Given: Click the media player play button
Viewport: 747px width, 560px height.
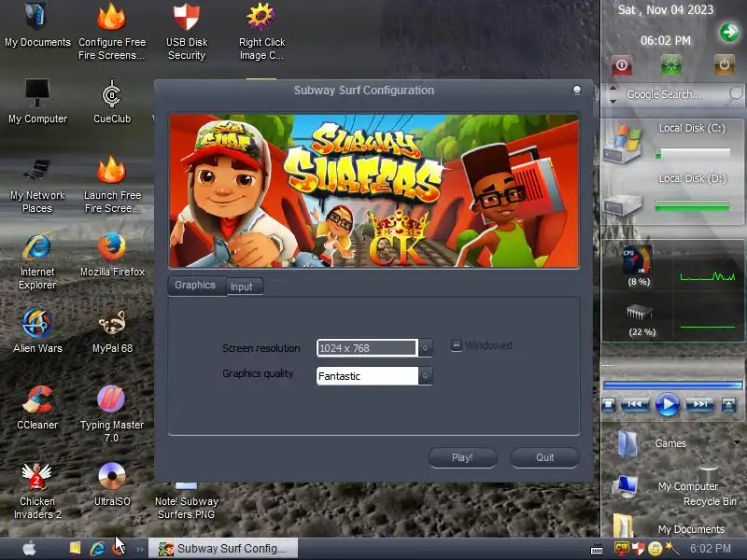Looking at the screenshot, I should point(668,405).
